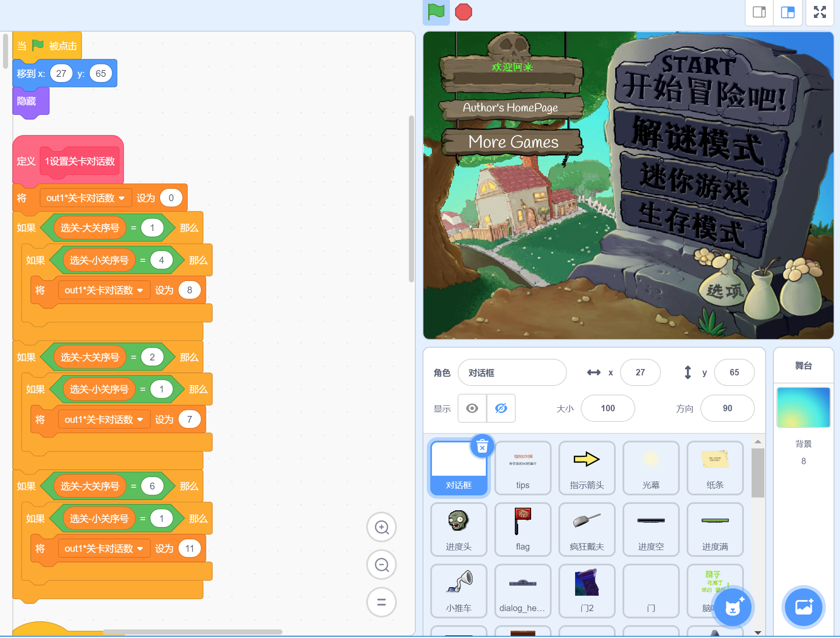
Task: Open variable dropdown in set-to-11 block
Action: pyautogui.click(x=104, y=549)
